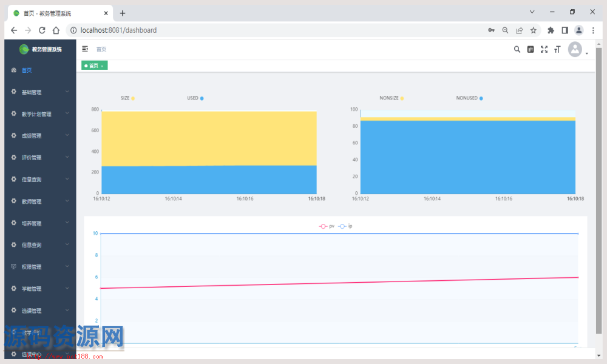Open the Chrome three-dot menu

tap(593, 30)
